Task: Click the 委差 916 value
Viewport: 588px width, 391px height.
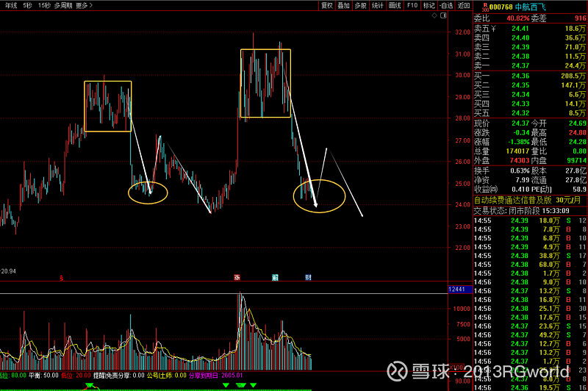Action: (x=580, y=18)
